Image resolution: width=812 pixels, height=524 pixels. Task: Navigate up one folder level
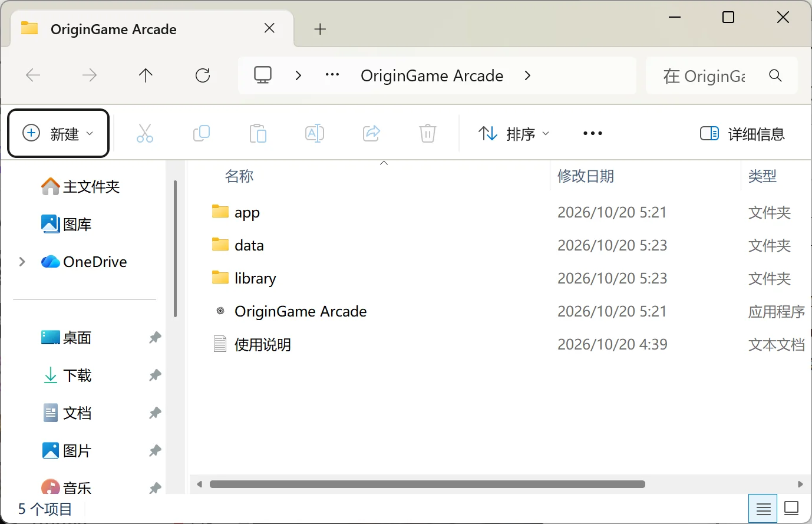tap(146, 75)
